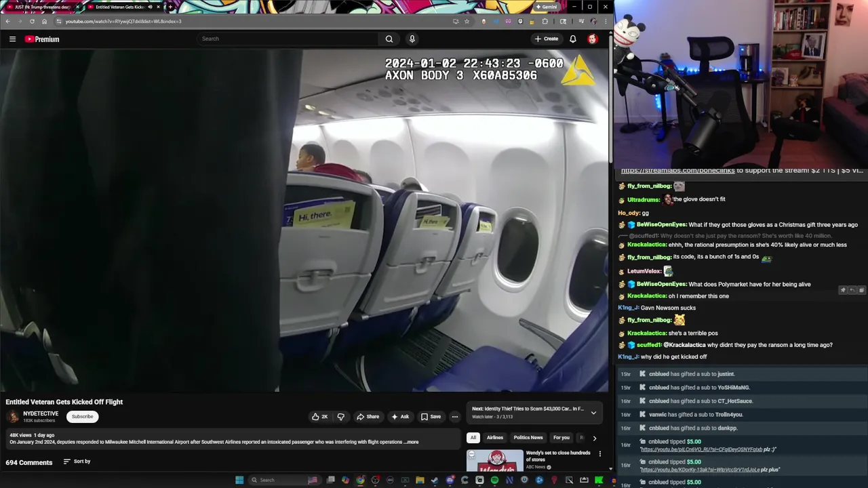
Task: Click the YouTube search input field
Action: click(x=288, y=39)
